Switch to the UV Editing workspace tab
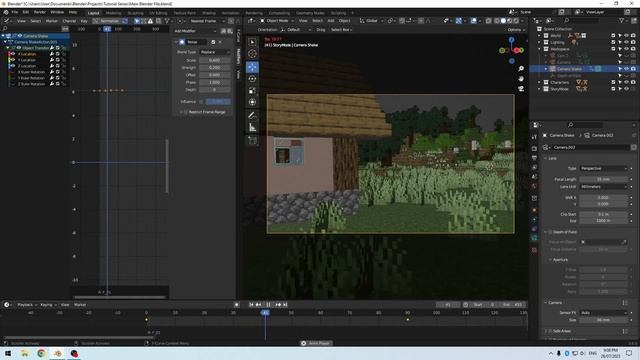 click(158, 13)
